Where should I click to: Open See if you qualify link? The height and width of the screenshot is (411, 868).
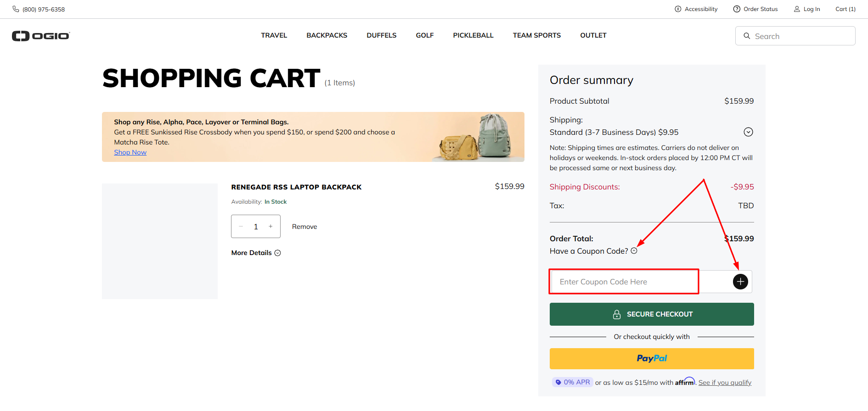pyautogui.click(x=725, y=383)
